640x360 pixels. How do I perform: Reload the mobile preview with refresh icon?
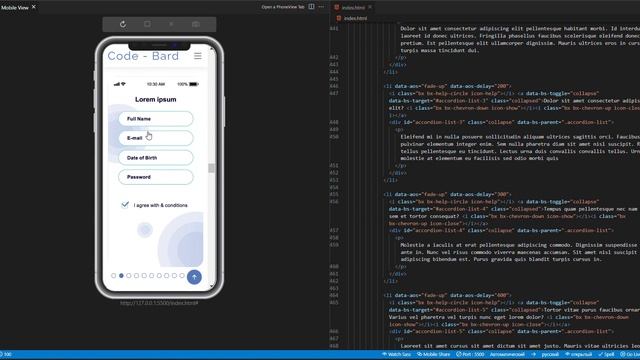pos(123,24)
